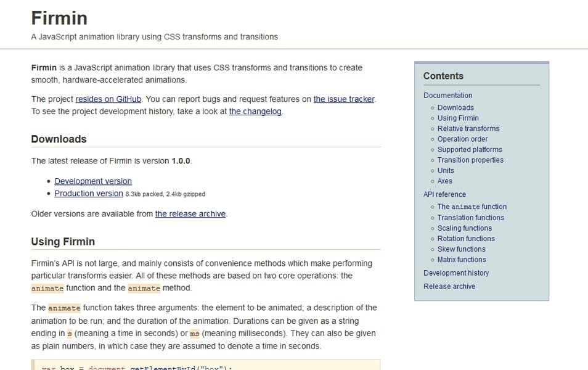The image size is (588, 370).
Task: Open 'the release archive' link
Action: pos(190,214)
